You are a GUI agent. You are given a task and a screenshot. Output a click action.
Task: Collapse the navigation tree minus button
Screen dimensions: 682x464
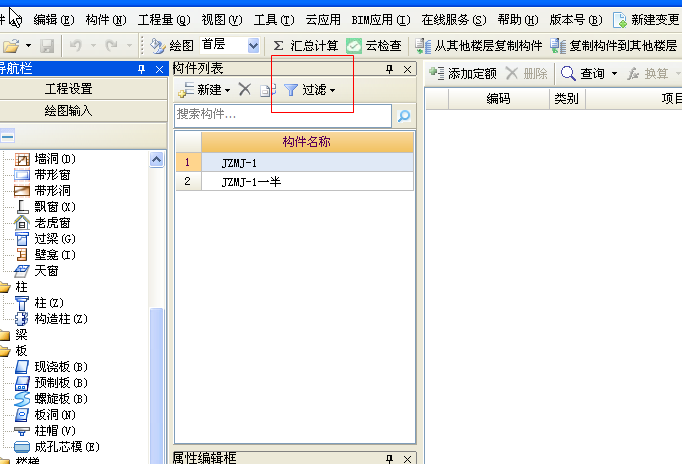pyautogui.click(x=7, y=136)
